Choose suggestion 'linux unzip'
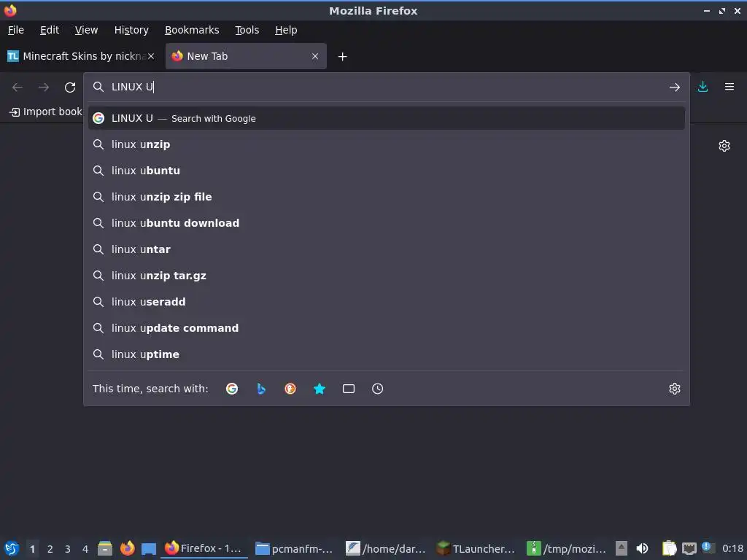The image size is (747, 560). point(387,144)
